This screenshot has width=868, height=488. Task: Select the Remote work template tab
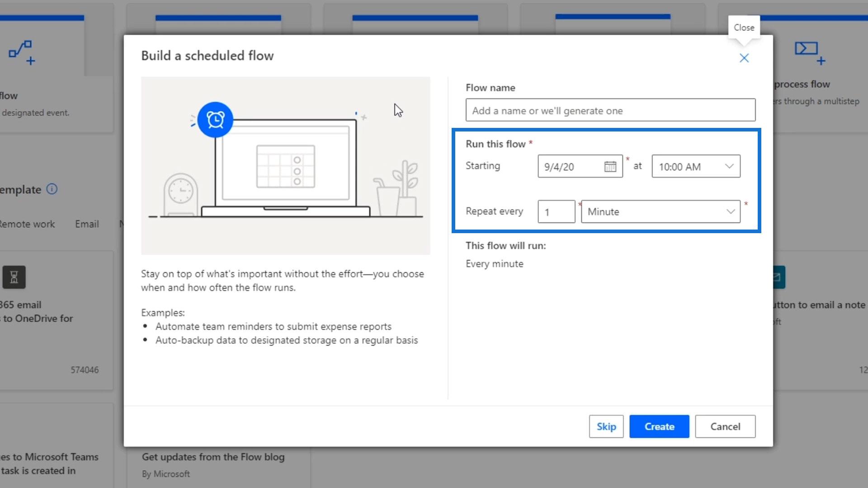tap(27, 224)
